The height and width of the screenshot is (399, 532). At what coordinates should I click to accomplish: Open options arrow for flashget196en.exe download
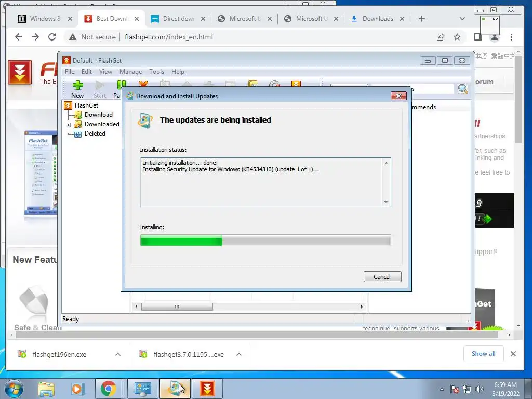(x=118, y=354)
